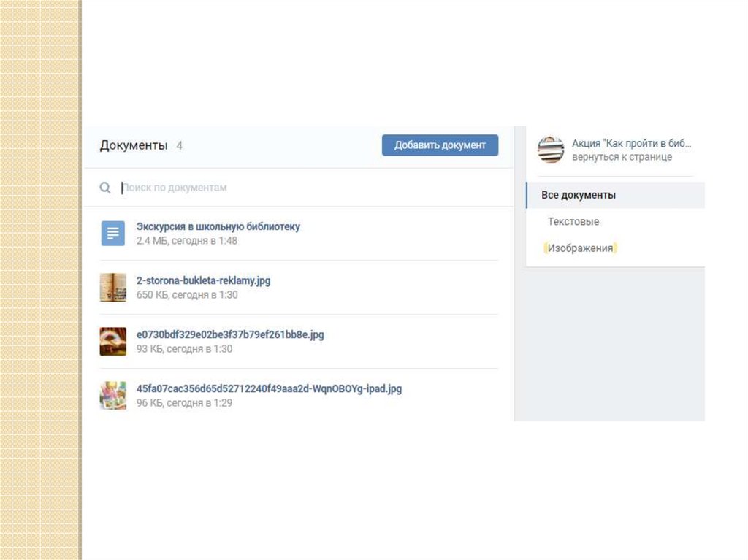Screen dimensions: 748x560
Task: Click вернуться к странице link
Action: coord(622,157)
